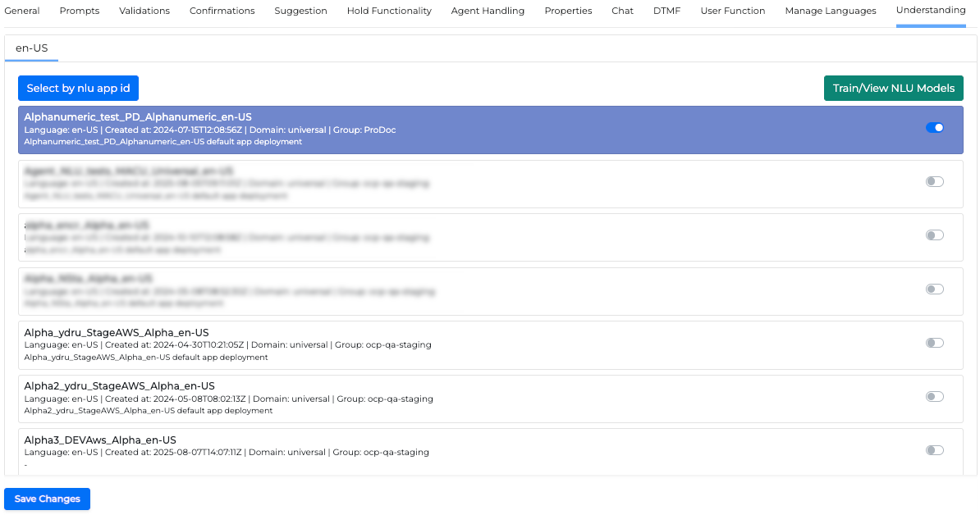Go to the Manage Languages tab

click(830, 11)
